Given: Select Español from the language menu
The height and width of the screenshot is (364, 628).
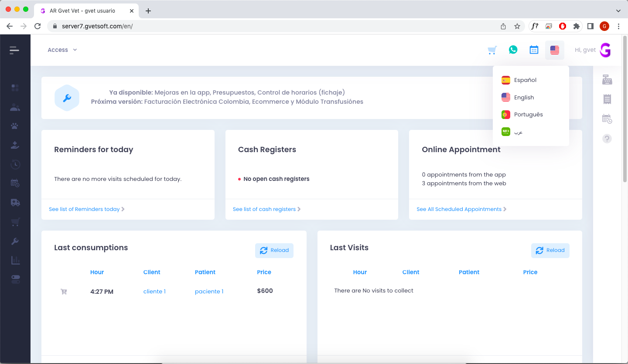Looking at the screenshot, I should [524, 80].
